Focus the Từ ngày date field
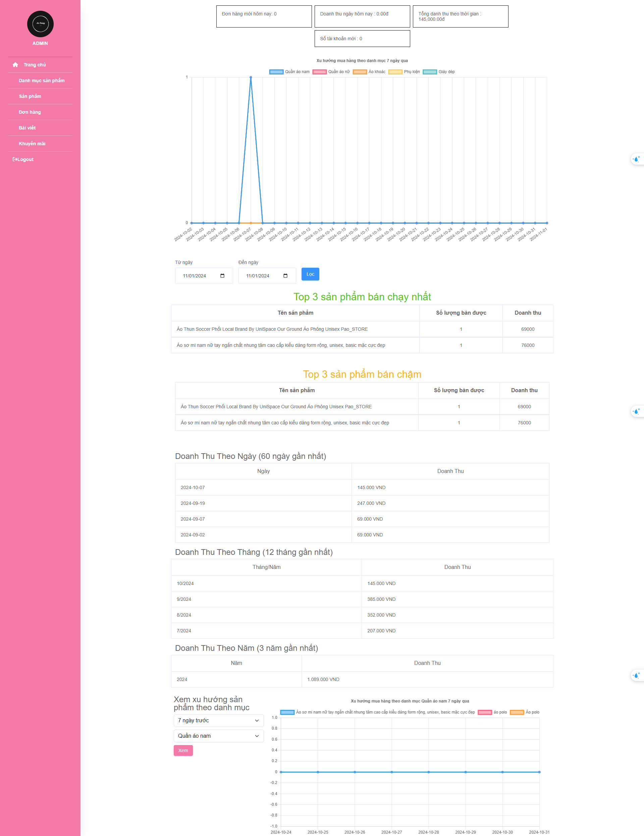This screenshot has height=836, width=644. tap(204, 276)
